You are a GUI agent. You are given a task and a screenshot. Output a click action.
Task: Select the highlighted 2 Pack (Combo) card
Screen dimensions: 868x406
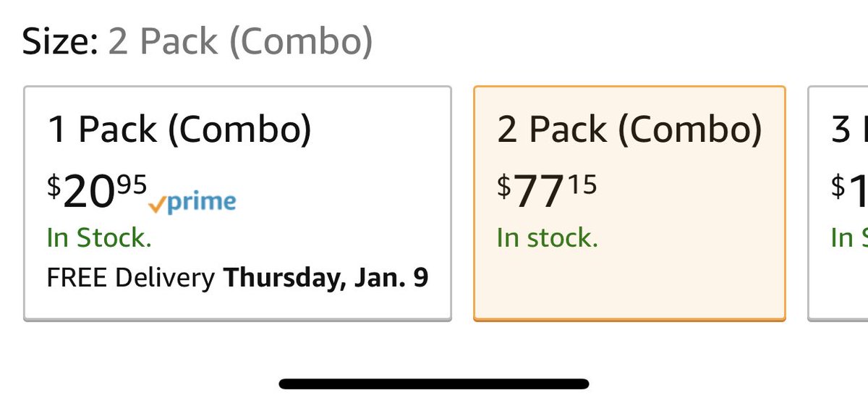pos(629,203)
